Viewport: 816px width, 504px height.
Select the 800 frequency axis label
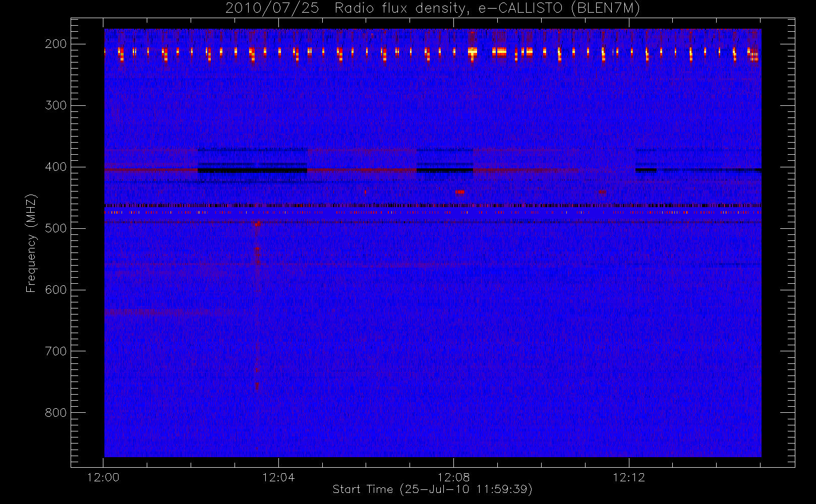[56, 413]
